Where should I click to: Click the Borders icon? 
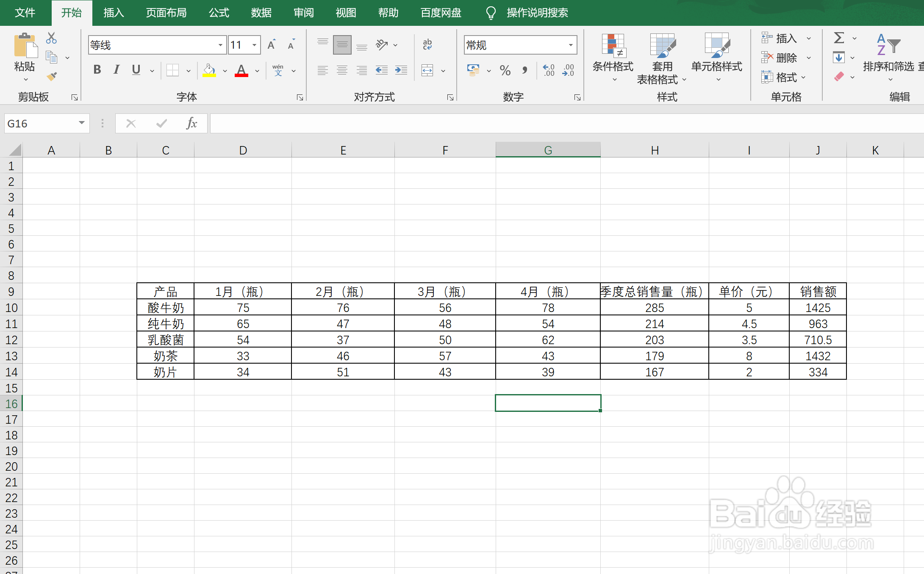click(x=172, y=70)
